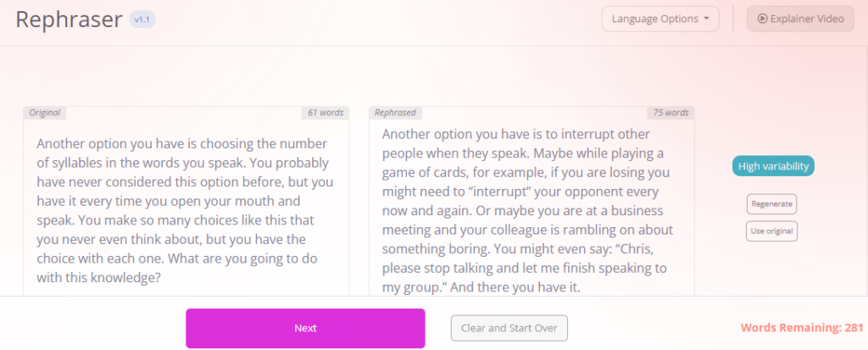Click the Original panel label tab

(45, 113)
